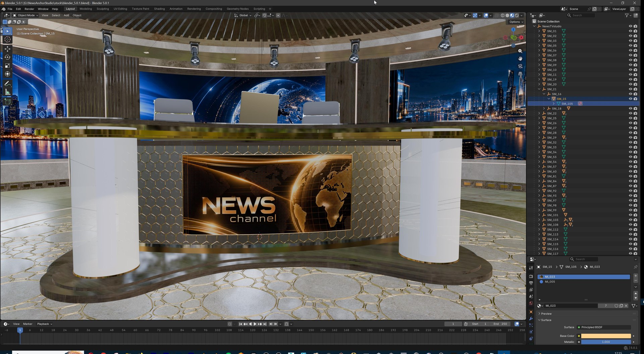Switch to orthographic view with grid icon
This screenshot has height=354, width=644.
(520, 74)
